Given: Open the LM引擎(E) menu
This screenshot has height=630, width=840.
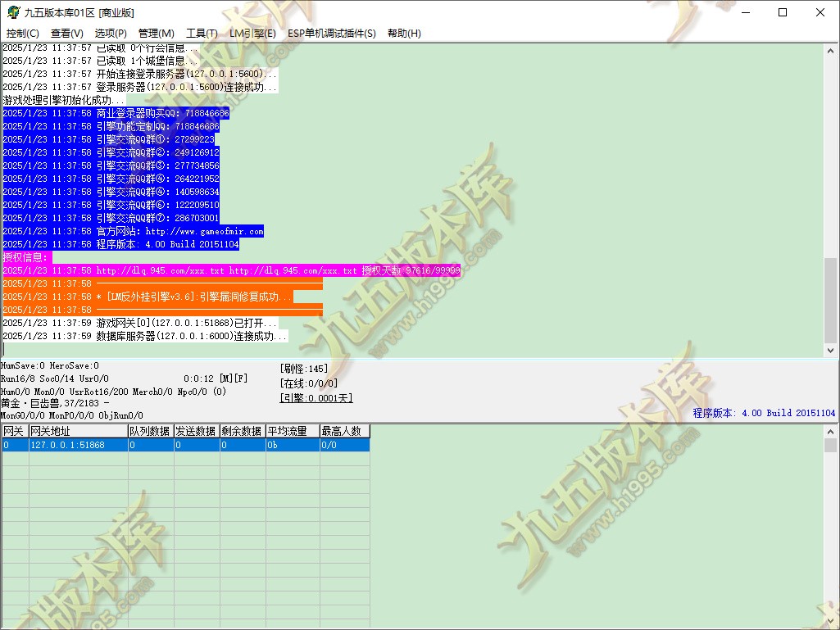Looking at the screenshot, I should point(252,34).
